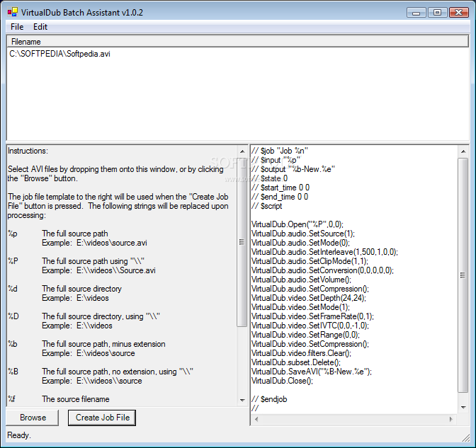Click the VirtualDub Batch Assistant title bar icon
Screen dimensions: 476x448
[x=13, y=12]
